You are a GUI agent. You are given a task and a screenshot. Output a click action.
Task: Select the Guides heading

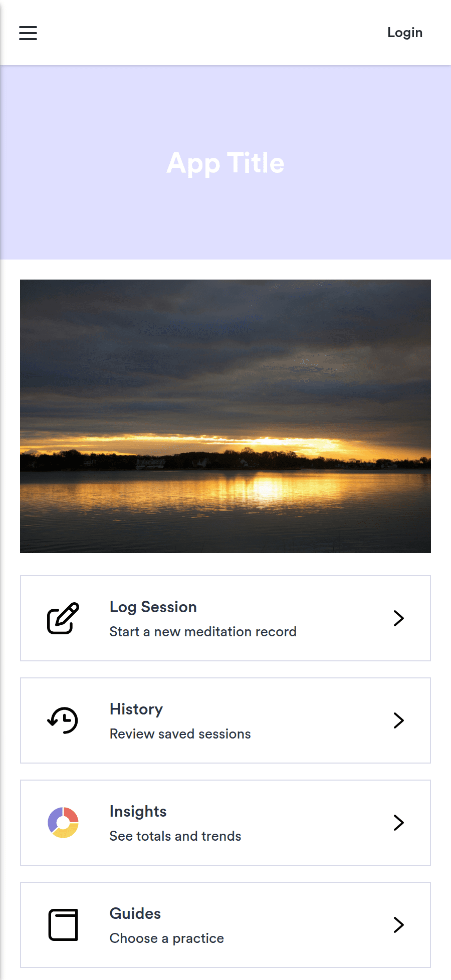135,914
